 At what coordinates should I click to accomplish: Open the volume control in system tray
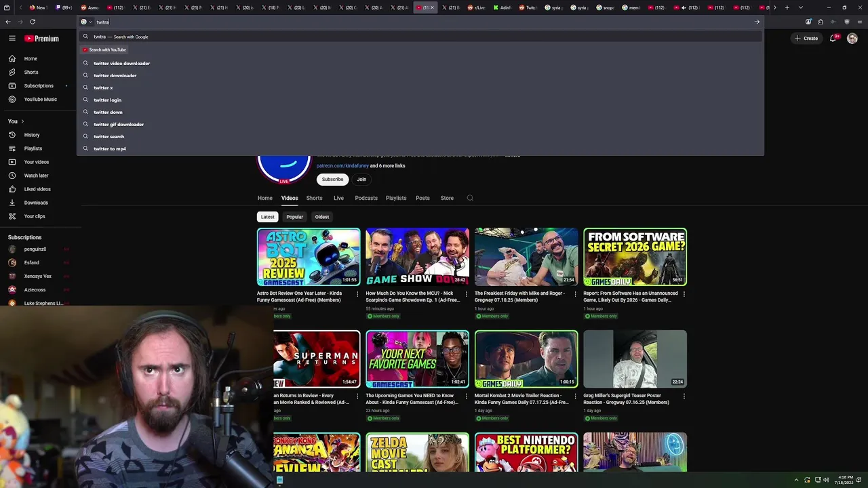826,480
